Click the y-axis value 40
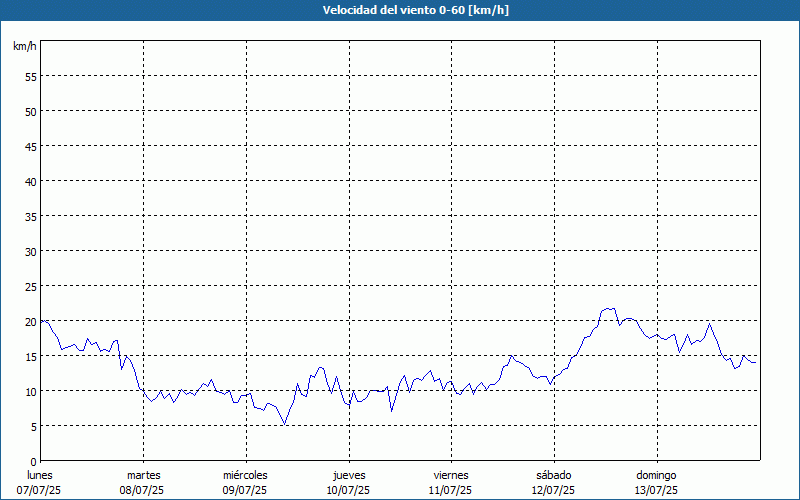Screen dimensions: 800x500 [x=31, y=182]
